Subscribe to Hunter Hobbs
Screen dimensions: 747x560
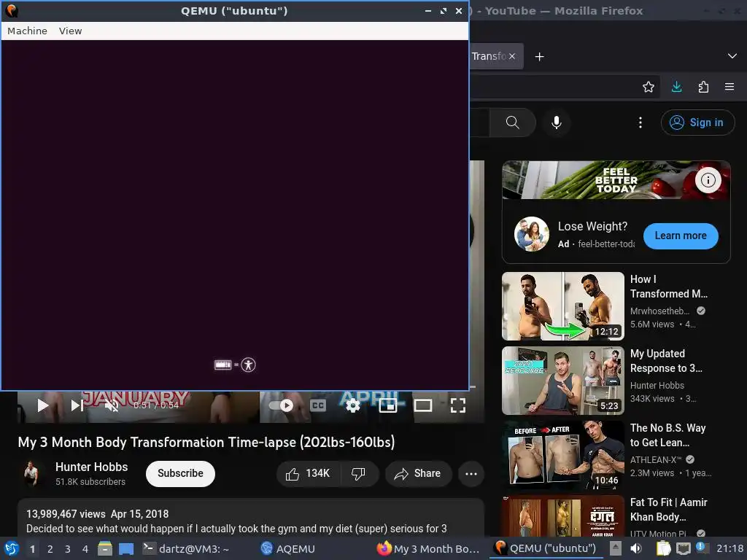(x=181, y=474)
